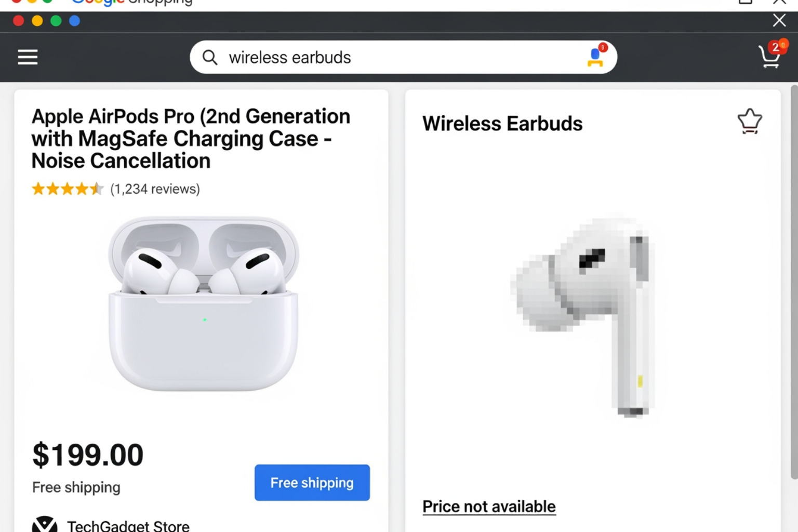Click the badge on the search bar account icon
The height and width of the screenshot is (532, 798).
(602, 47)
